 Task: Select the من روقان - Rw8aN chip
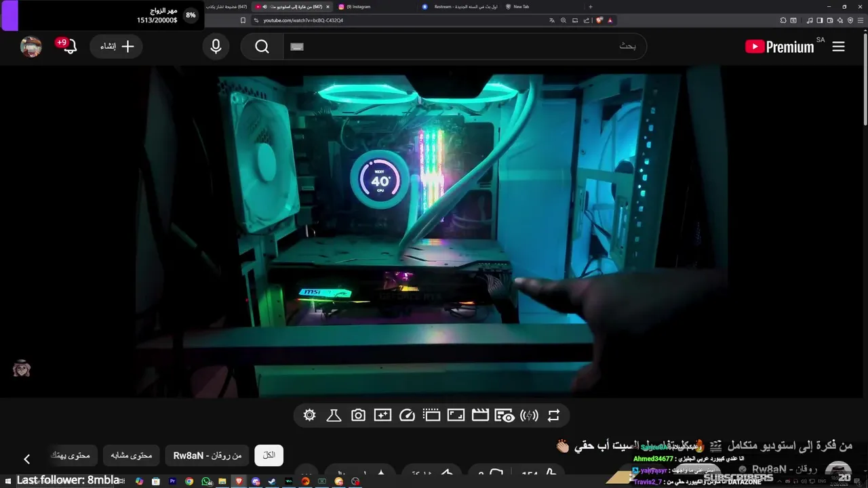pos(207,455)
